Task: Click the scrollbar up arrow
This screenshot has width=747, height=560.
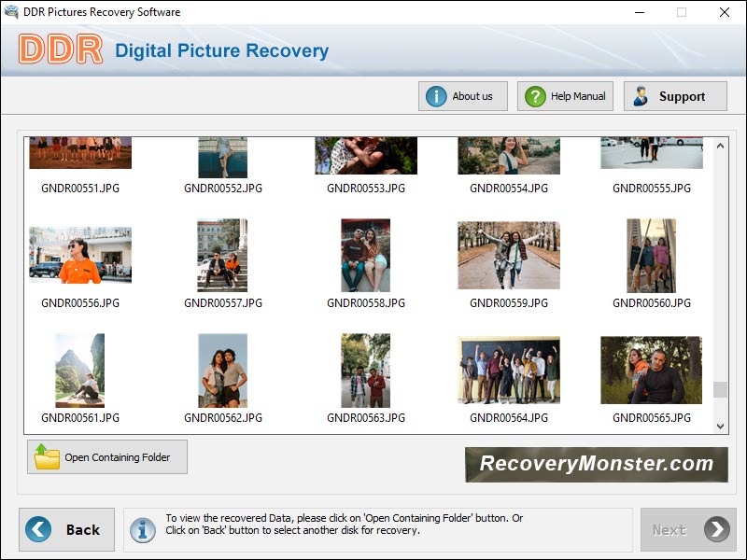Action: pos(719,145)
